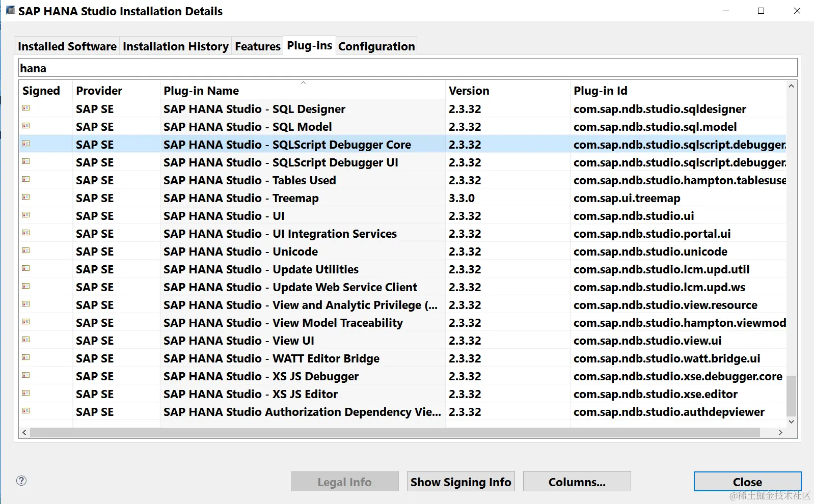This screenshot has width=814, height=504.
Task: Select 'SAP HANA Studio - Treemap' name
Action: 241,198
